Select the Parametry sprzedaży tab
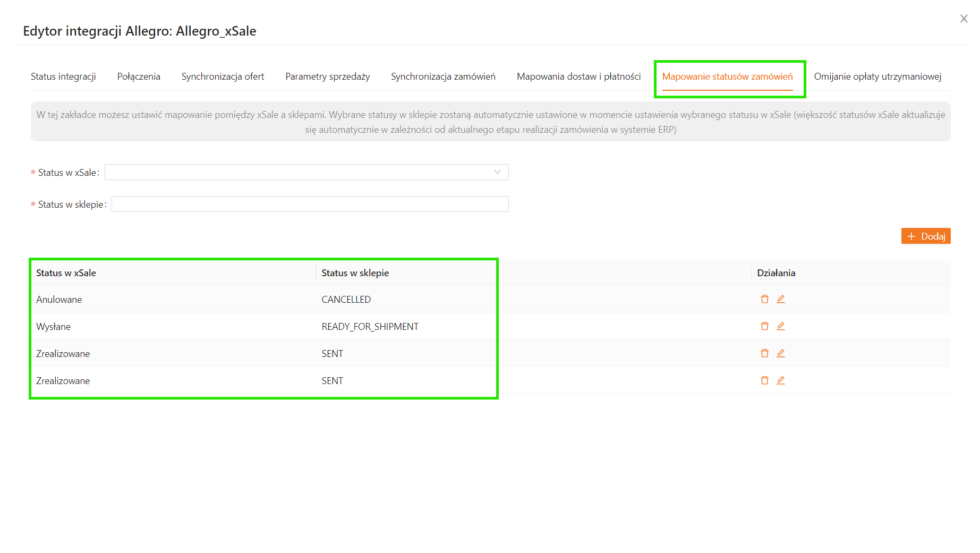The height and width of the screenshot is (553, 980). [x=327, y=76]
